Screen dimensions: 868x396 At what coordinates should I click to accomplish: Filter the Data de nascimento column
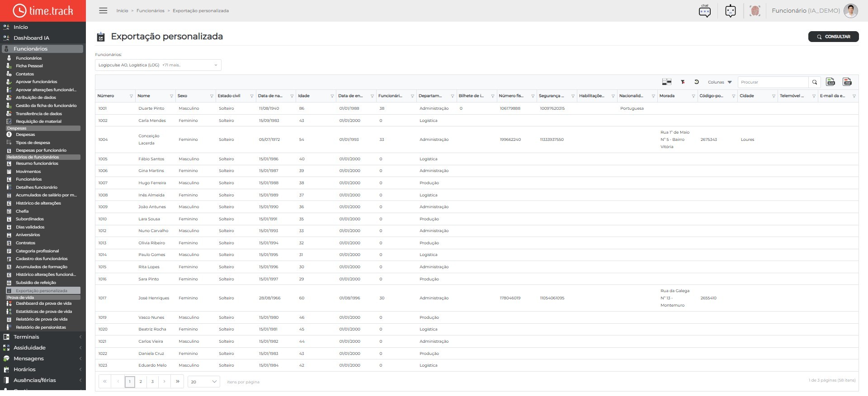click(x=292, y=96)
